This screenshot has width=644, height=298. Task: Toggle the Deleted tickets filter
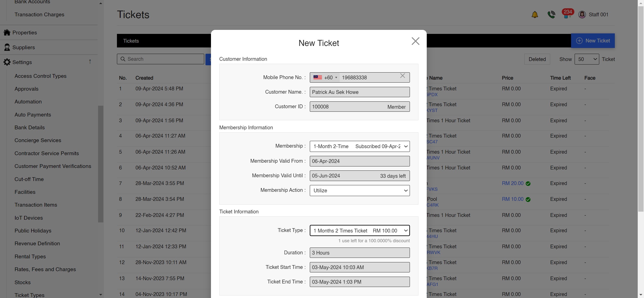(x=537, y=59)
